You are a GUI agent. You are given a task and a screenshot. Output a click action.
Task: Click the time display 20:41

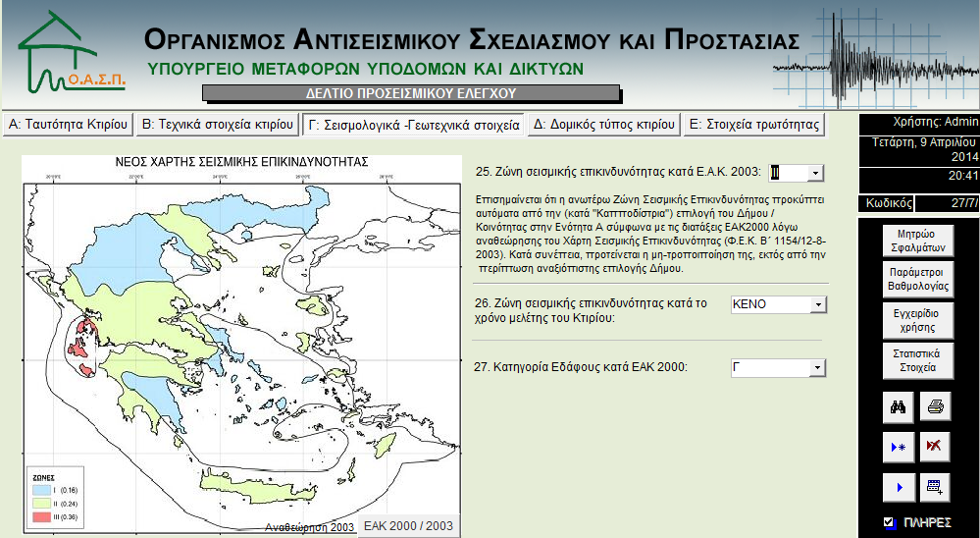point(963,176)
